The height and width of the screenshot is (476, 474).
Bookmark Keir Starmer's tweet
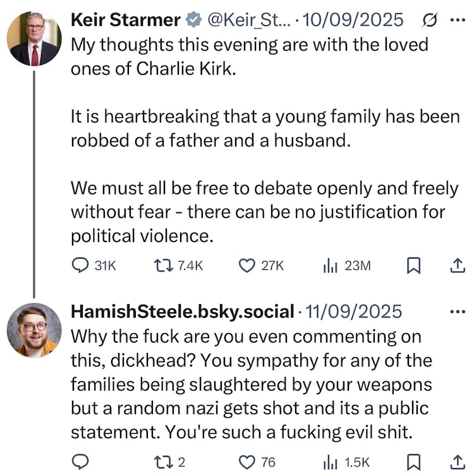click(x=413, y=266)
